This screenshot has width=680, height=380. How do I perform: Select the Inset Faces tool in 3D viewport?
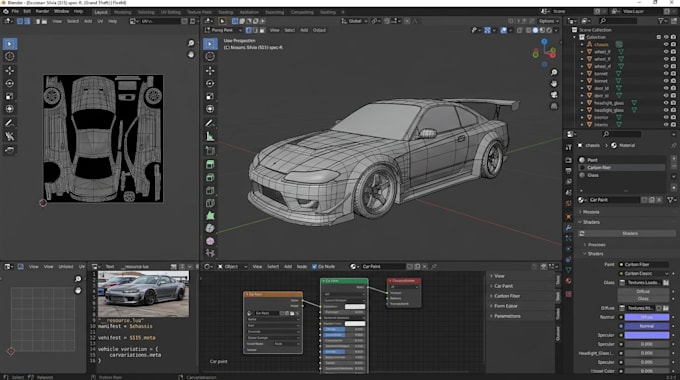210,177
